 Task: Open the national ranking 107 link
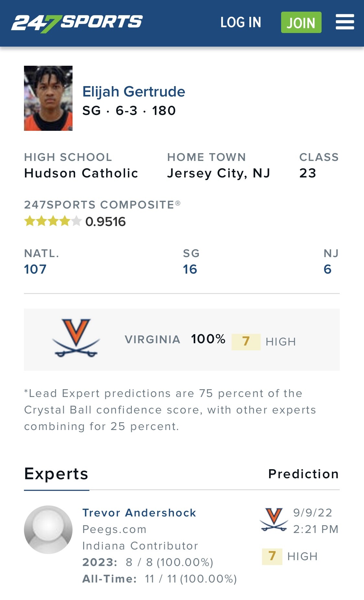point(35,269)
